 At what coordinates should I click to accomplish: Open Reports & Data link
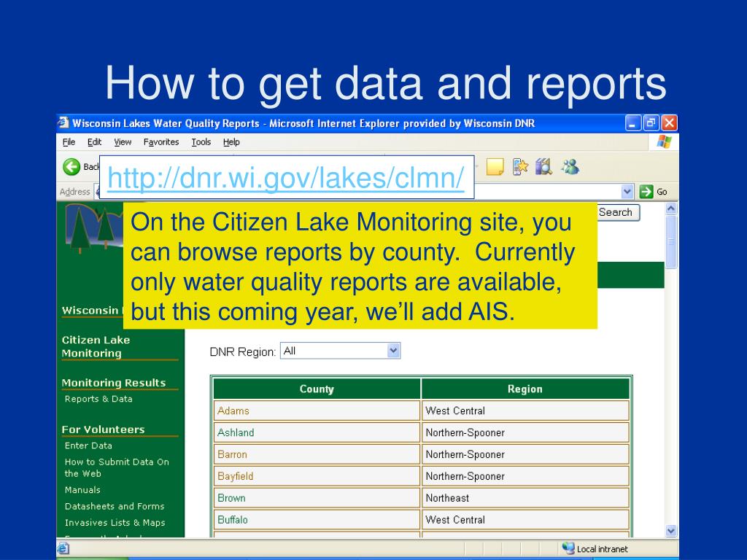point(98,399)
